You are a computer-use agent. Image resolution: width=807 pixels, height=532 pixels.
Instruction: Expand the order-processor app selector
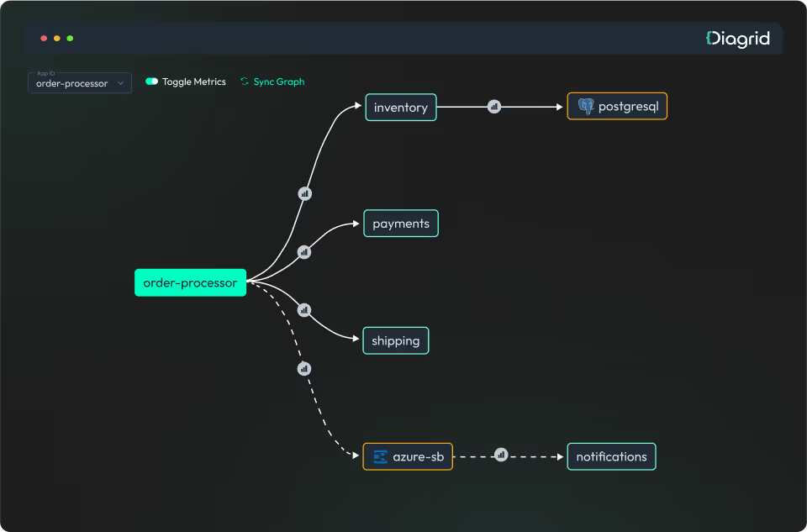(x=123, y=83)
